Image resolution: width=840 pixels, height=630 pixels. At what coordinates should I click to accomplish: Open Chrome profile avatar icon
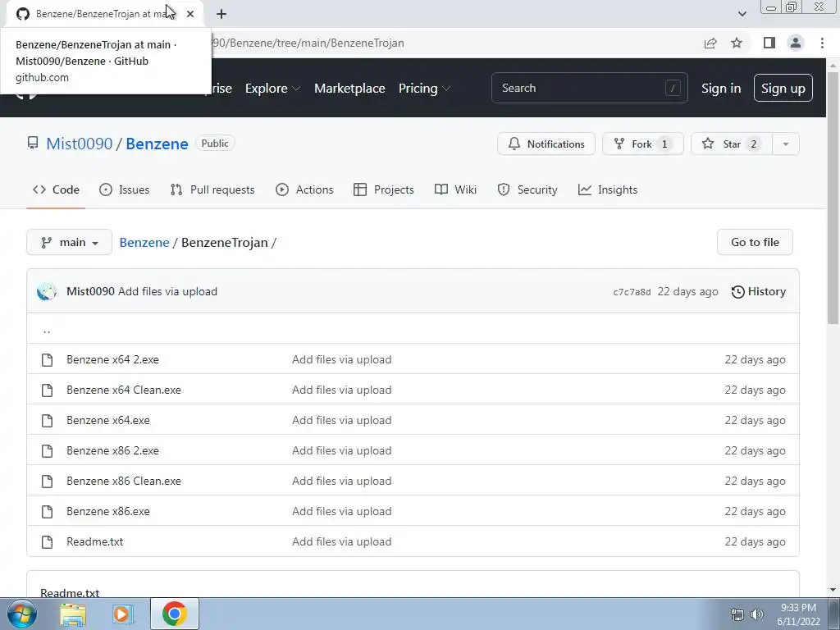coord(796,43)
